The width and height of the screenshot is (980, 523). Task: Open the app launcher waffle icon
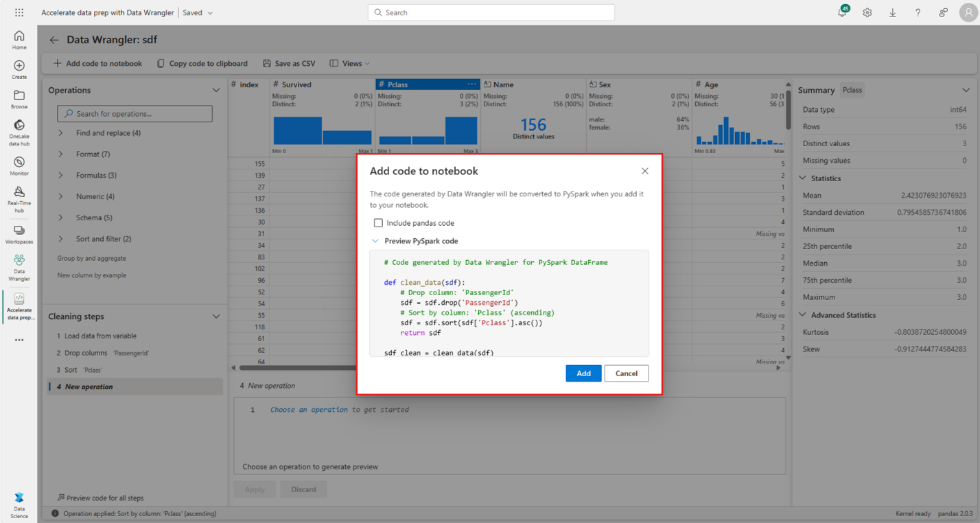(19, 12)
